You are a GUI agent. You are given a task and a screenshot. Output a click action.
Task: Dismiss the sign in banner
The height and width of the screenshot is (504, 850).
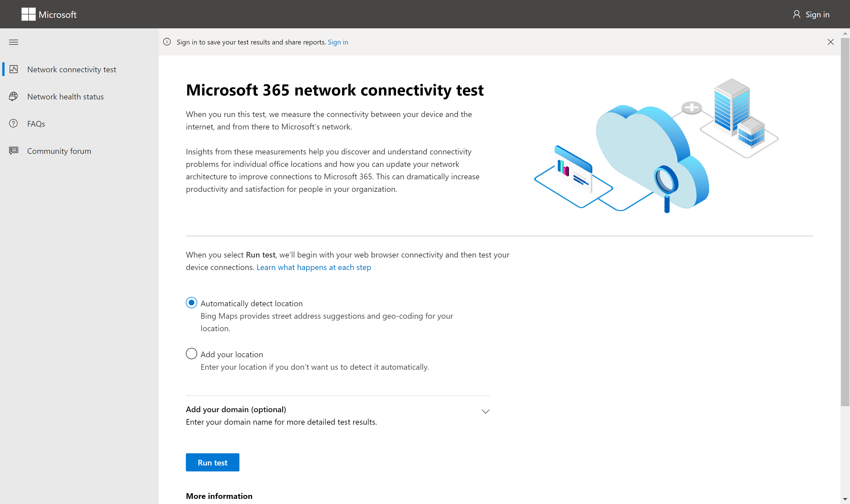pyautogui.click(x=831, y=42)
